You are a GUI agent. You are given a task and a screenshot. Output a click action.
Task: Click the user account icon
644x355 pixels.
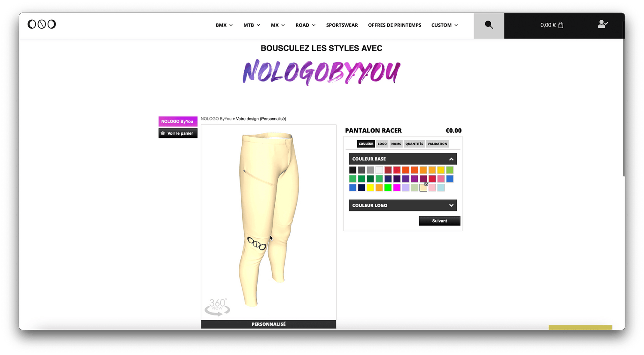pyautogui.click(x=603, y=24)
